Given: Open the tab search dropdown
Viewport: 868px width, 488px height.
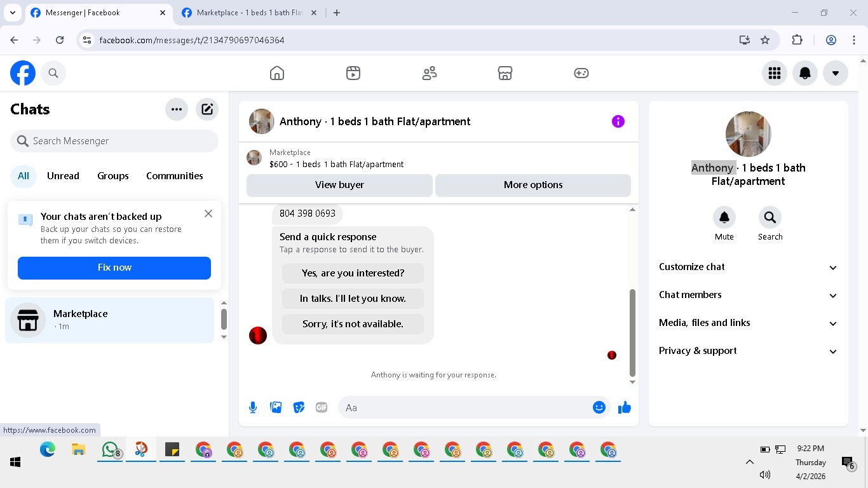Looking at the screenshot, I should point(13,13).
